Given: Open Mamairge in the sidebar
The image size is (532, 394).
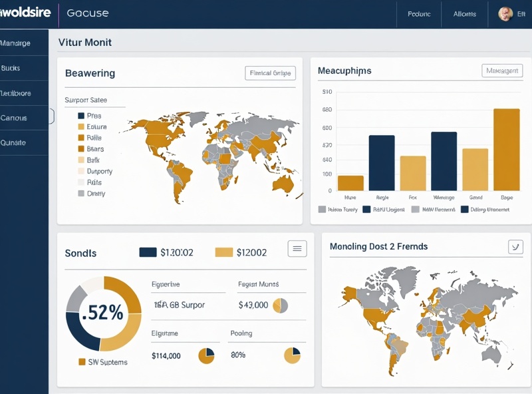Looking at the screenshot, I should 24,43.
